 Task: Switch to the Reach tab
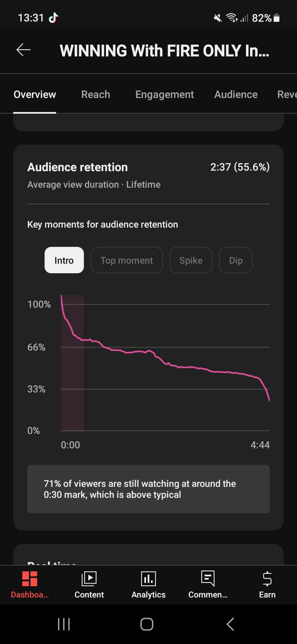click(96, 94)
